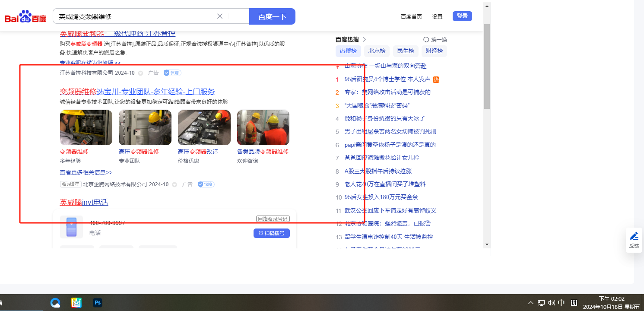Open the image viewer icon in the taskbar
The height and width of the screenshot is (311, 644).
[x=76, y=303]
